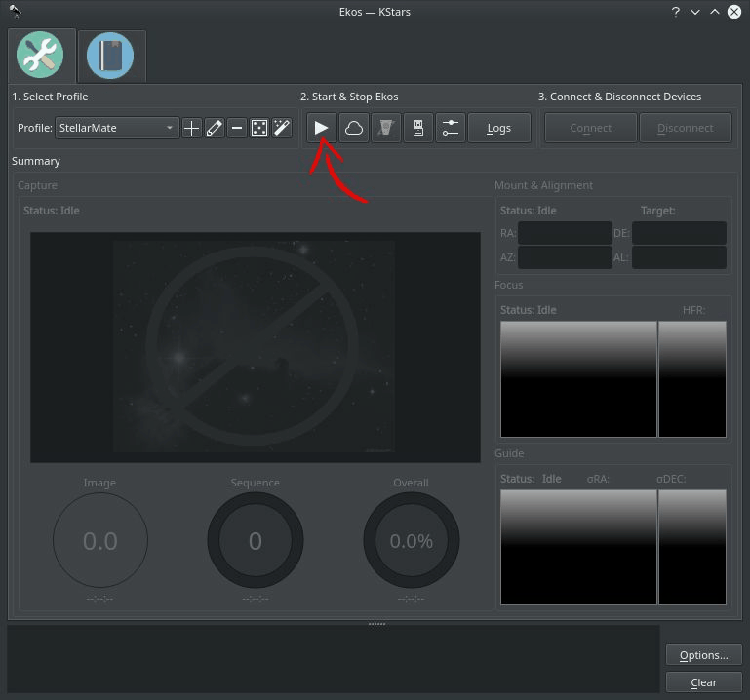Clear the log with Clear button
The width and height of the screenshot is (750, 700).
tap(703, 682)
